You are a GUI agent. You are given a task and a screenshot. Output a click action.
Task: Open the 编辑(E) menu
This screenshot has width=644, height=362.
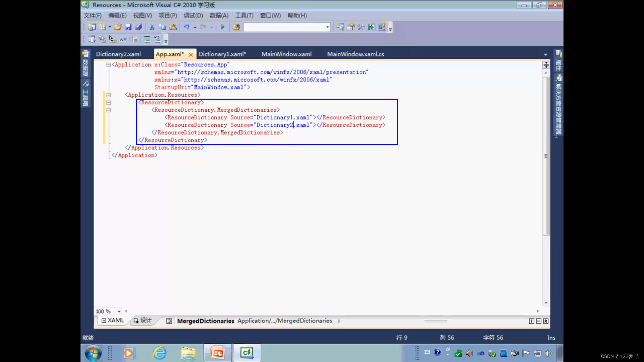[x=117, y=15]
